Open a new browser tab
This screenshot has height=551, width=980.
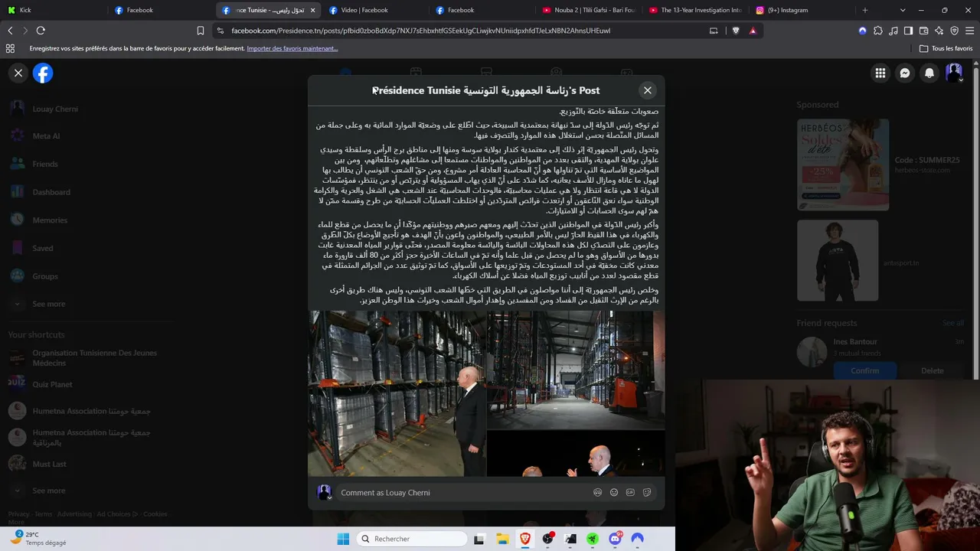[865, 10]
